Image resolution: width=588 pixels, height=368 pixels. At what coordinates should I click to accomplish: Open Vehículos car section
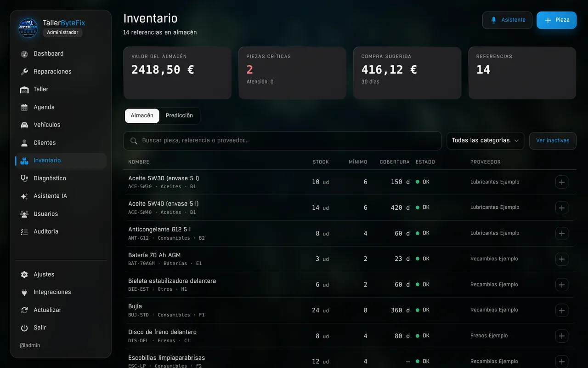[x=61, y=125]
